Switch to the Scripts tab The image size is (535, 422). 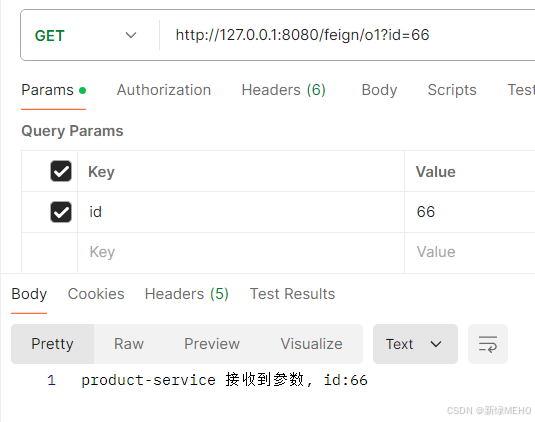pos(452,90)
